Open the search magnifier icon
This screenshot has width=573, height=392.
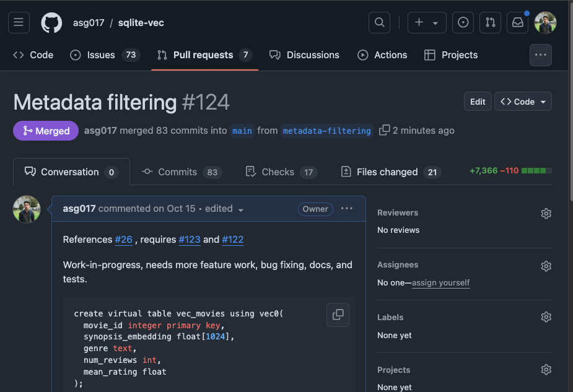pos(379,23)
